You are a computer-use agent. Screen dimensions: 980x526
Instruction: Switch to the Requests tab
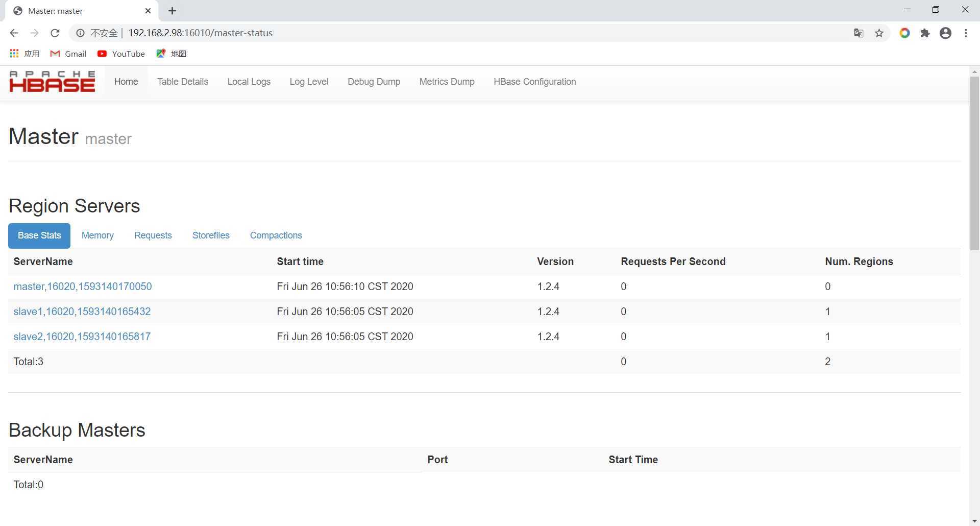point(153,235)
